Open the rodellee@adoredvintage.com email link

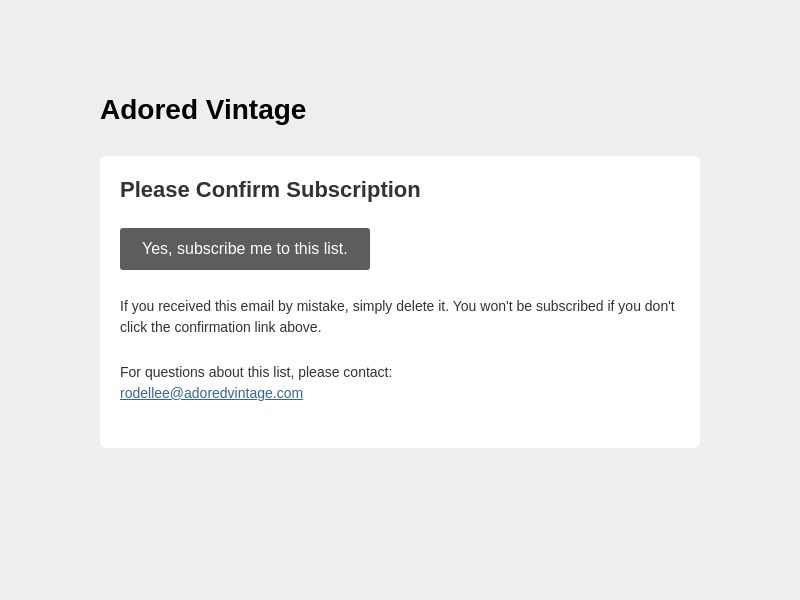pos(211,393)
